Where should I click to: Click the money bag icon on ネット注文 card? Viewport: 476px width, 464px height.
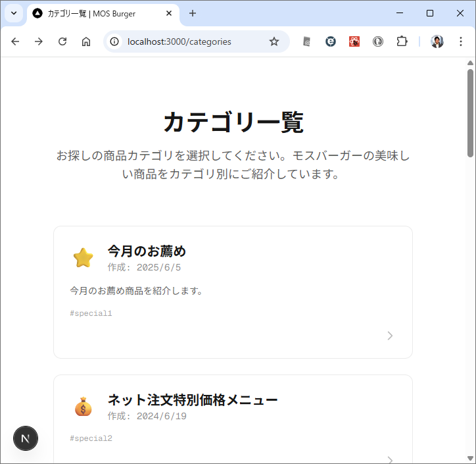pyautogui.click(x=83, y=407)
